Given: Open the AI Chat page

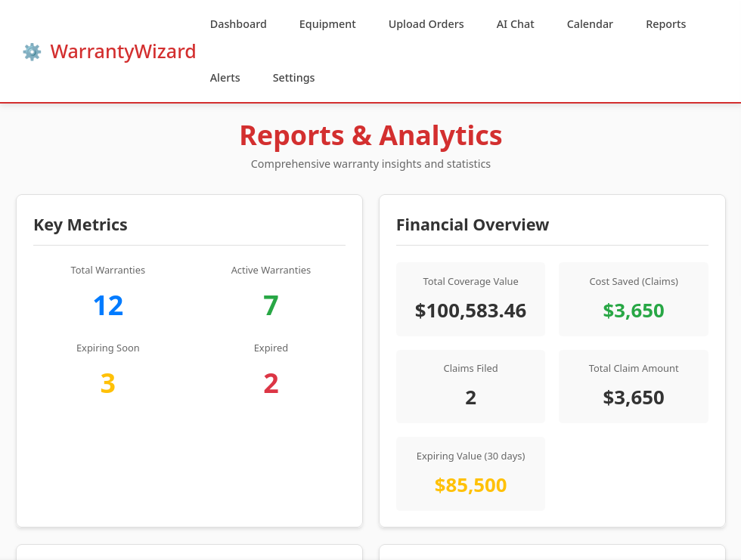Looking at the screenshot, I should pos(515,24).
